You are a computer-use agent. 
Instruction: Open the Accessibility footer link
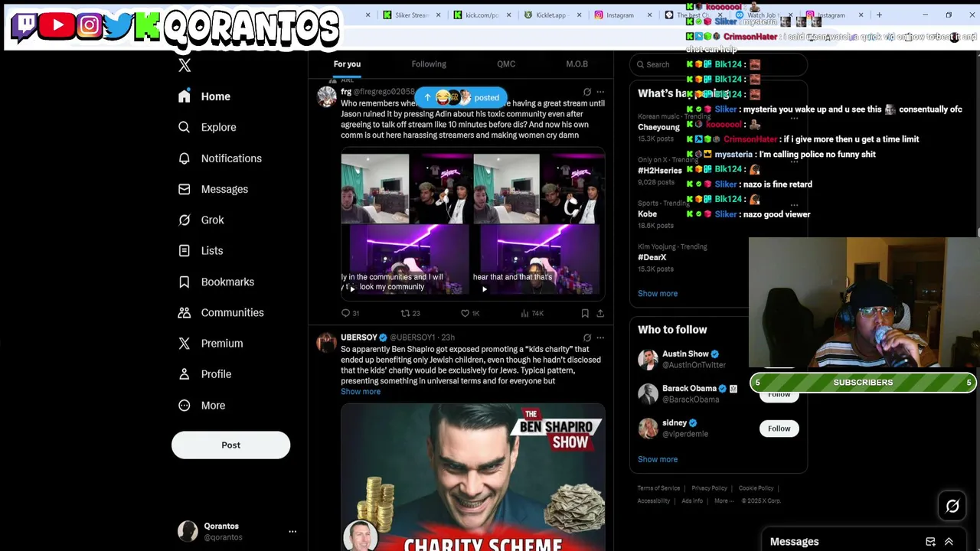pos(654,501)
